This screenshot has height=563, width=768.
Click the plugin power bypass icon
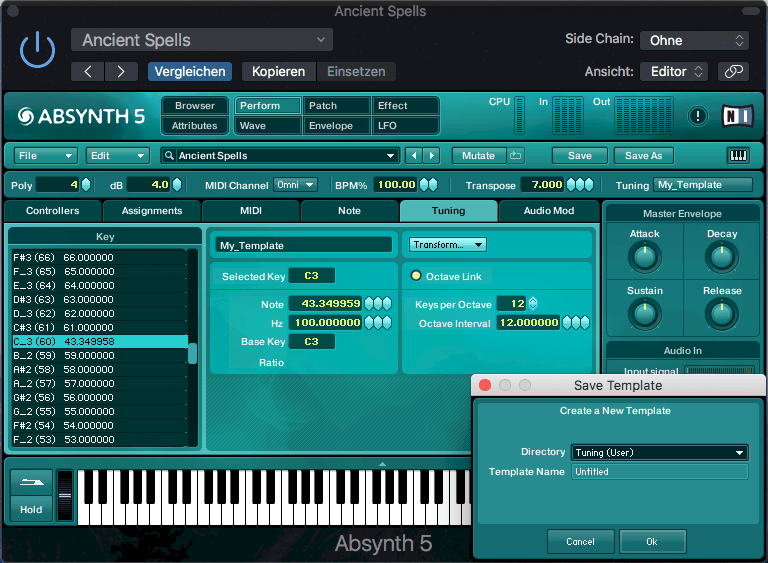(38, 50)
